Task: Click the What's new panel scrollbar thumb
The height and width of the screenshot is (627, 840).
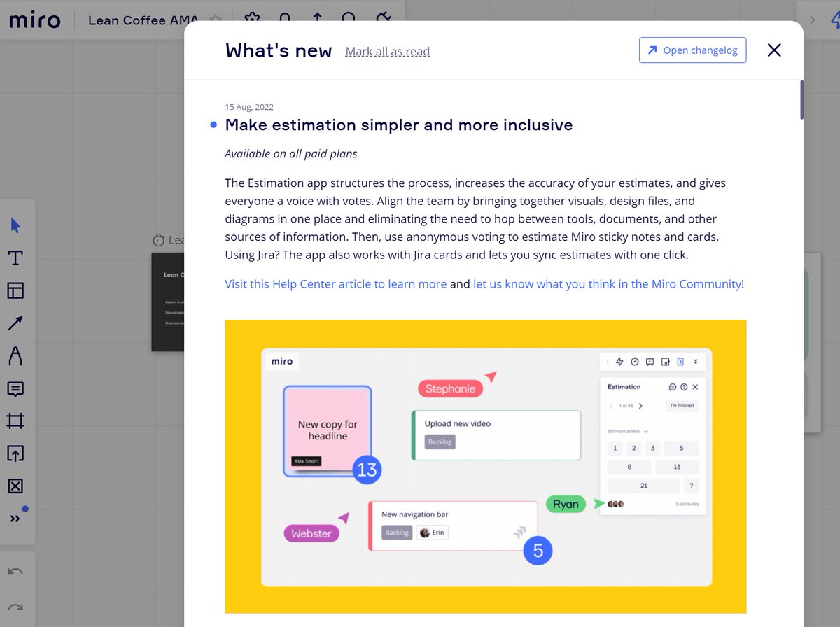Action: pyautogui.click(x=801, y=100)
